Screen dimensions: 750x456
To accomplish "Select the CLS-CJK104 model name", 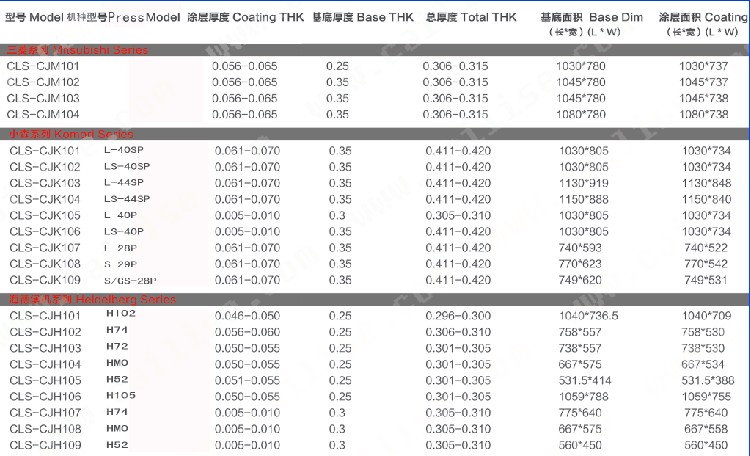I will coord(44,199).
